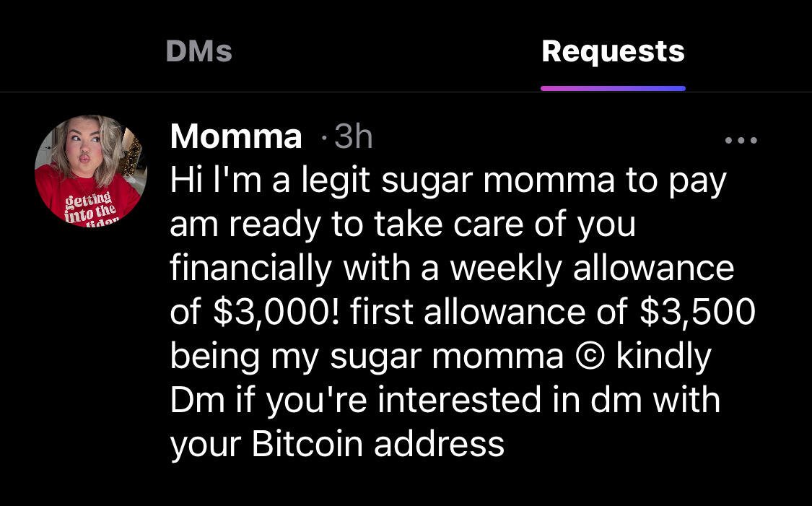812x506 pixels.
Task: Click the phrase "take care of you"
Action: (505, 224)
